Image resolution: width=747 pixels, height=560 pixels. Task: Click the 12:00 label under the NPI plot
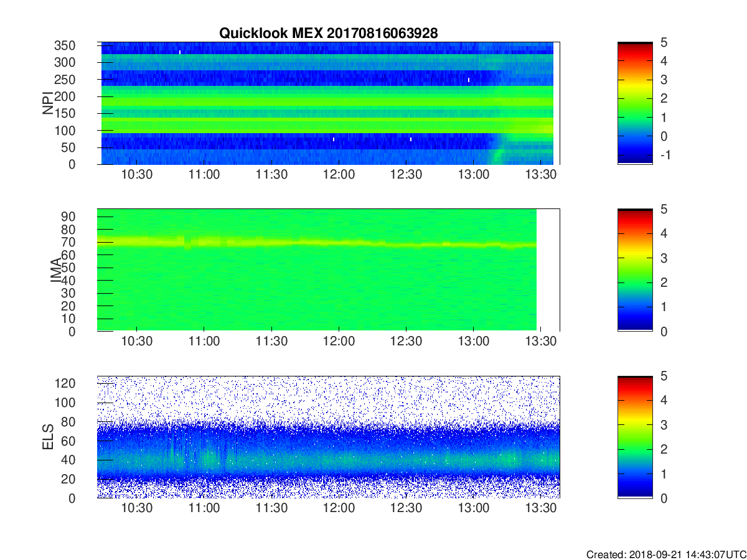[x=339, y=175]
